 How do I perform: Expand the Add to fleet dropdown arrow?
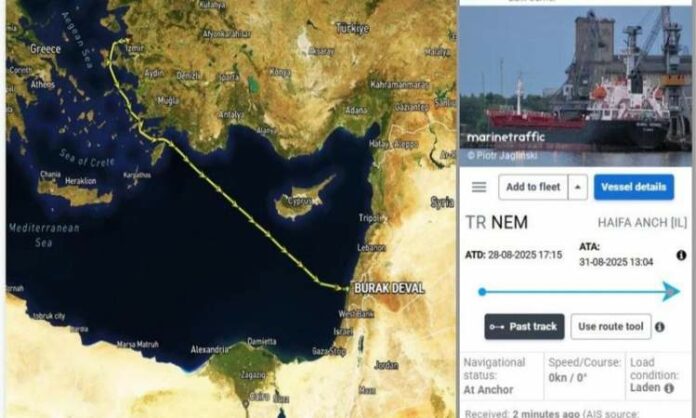[x=577, y=187]
